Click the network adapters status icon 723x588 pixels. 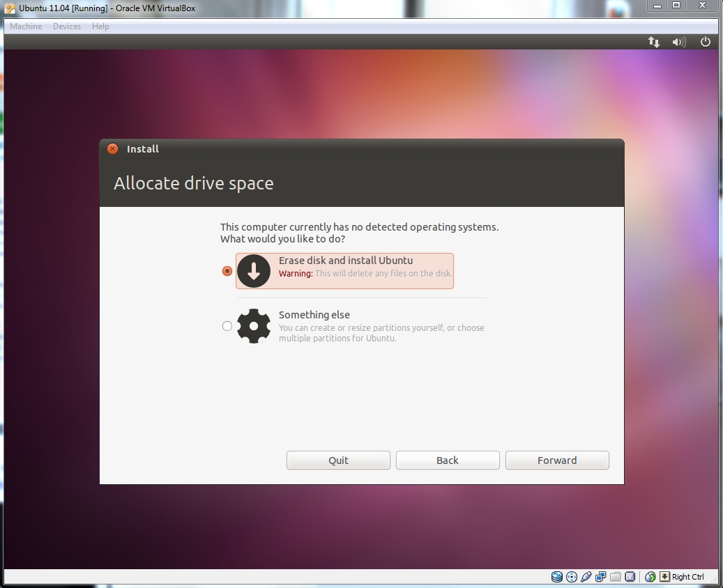(600, 577)
